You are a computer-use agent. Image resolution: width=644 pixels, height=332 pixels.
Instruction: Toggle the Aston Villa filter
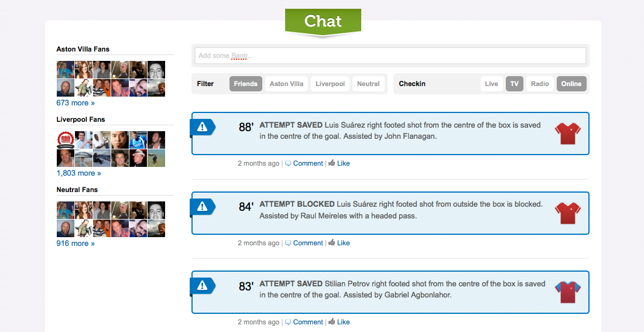click(x=286, y=84)
